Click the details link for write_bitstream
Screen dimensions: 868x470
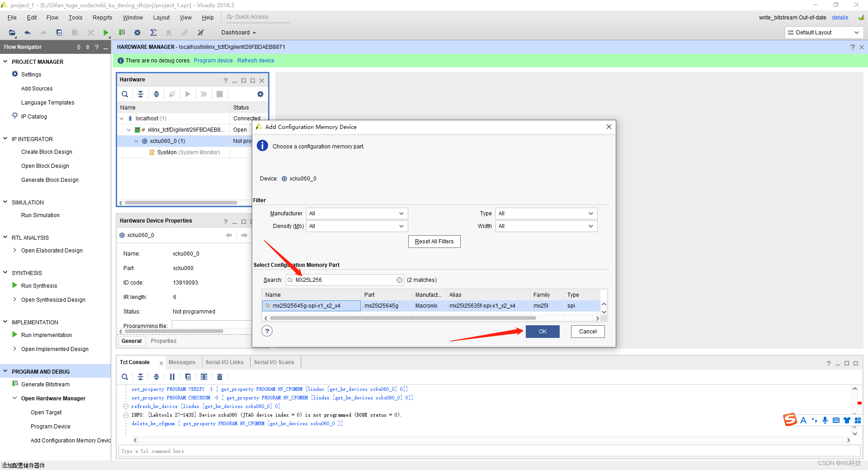point(840,18)
